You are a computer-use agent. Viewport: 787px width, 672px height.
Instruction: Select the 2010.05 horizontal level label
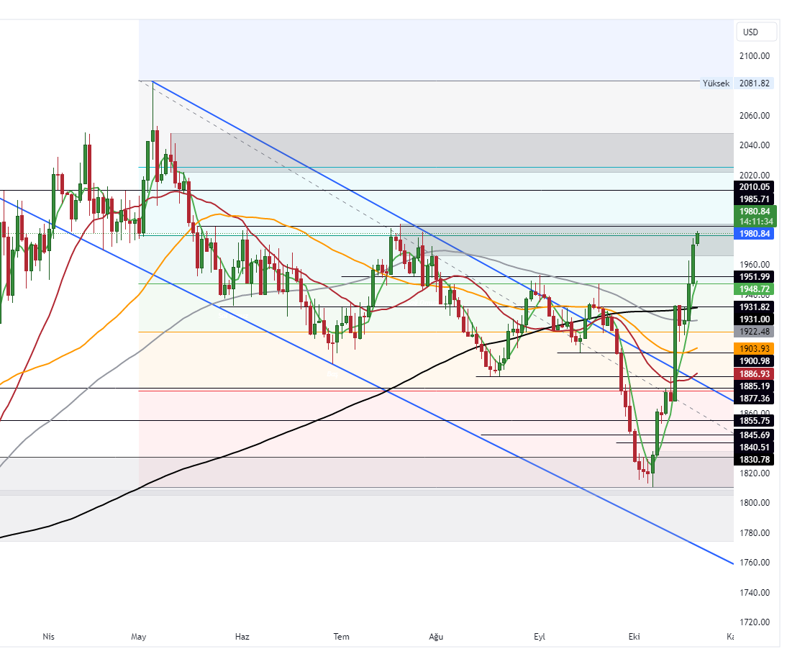755,187
